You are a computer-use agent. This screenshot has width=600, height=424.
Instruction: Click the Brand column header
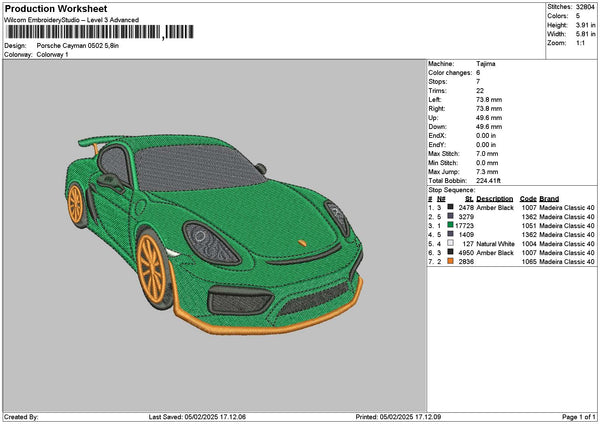tap(550, 198)
